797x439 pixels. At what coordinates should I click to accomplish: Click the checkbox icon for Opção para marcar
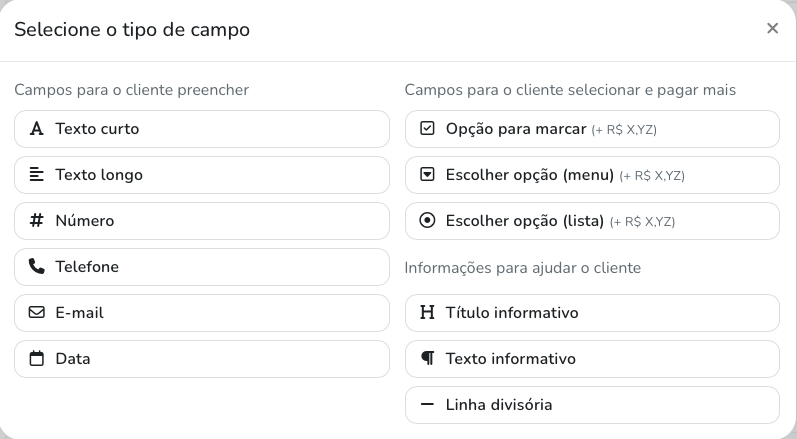pyautogui.click(x=428, y=129)
